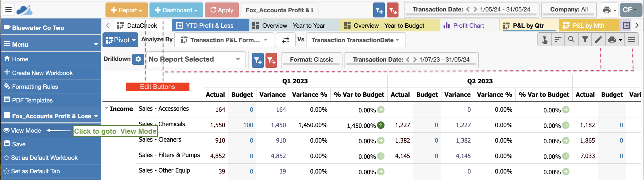
Task: Click the Apply button
Action: (x=222, y=10)
